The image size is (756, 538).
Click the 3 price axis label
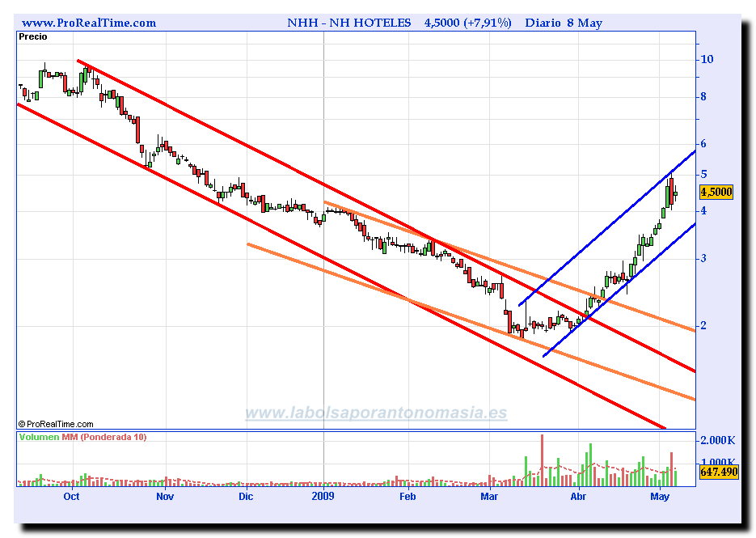tap(703, 259)
